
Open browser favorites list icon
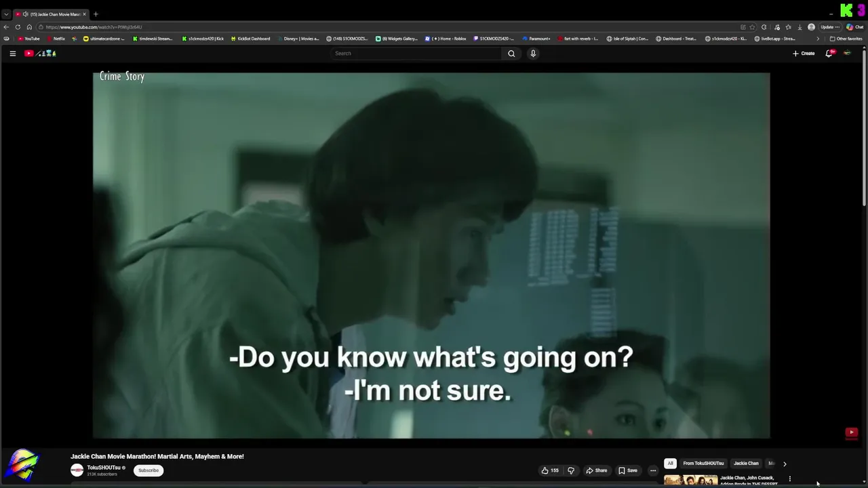(788, 27)
